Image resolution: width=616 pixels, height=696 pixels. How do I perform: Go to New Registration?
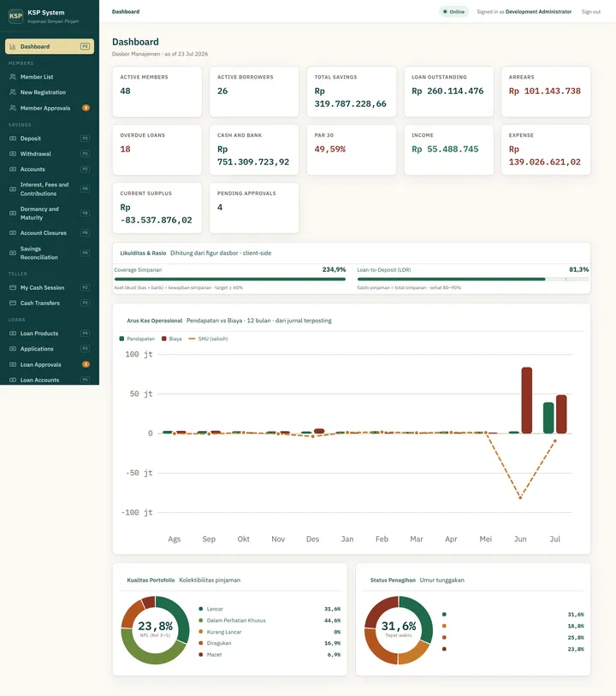coord(50,92)
